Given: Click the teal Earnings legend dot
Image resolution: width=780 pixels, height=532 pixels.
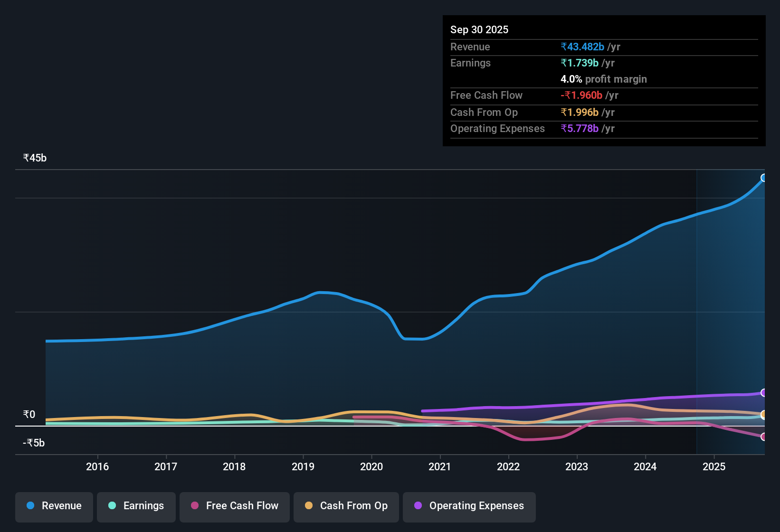Looking at the screenshot, I should pos(112,506).
